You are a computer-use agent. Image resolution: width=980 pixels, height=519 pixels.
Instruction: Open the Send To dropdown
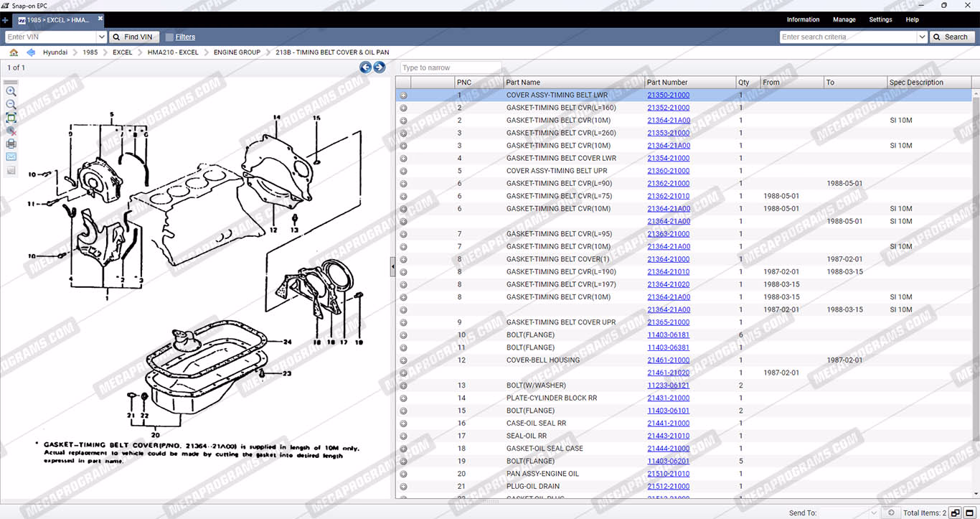coord(872,513)
